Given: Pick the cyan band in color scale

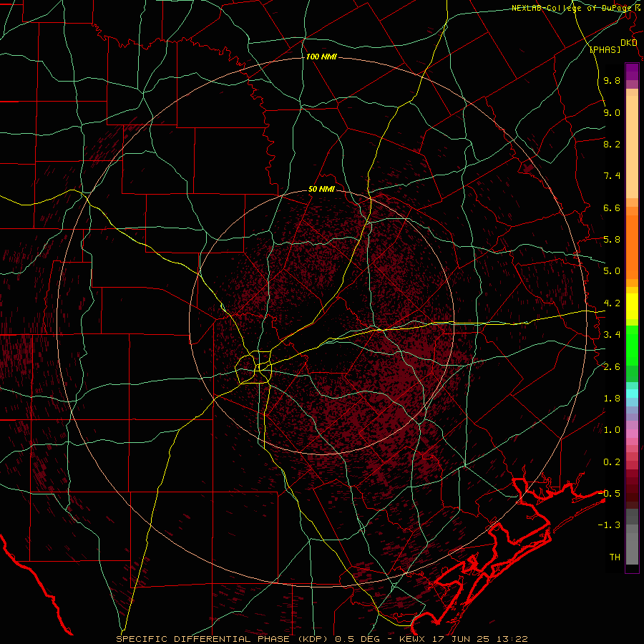Looking at the screenshot, I should click(632, 394).
